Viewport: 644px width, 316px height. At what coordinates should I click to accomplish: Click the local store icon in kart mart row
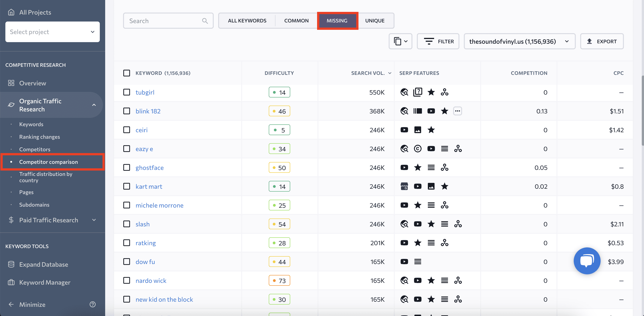tap(404, 186)
